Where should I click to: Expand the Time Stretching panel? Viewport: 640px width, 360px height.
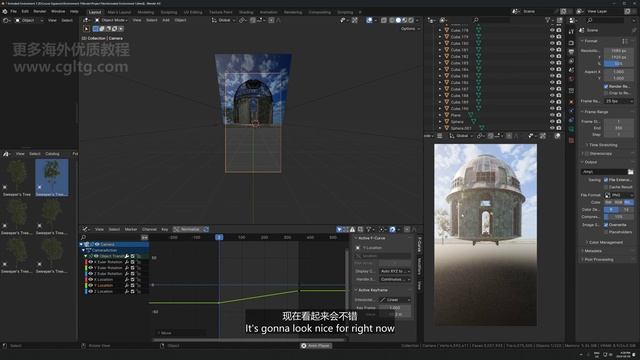point(603,145)
